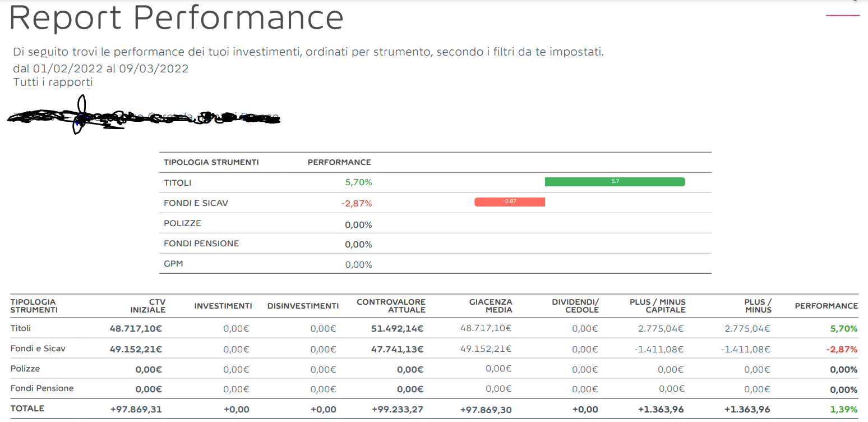Click the date range 01/02/2022 to 09/03/2022

[x=101, y=68]
